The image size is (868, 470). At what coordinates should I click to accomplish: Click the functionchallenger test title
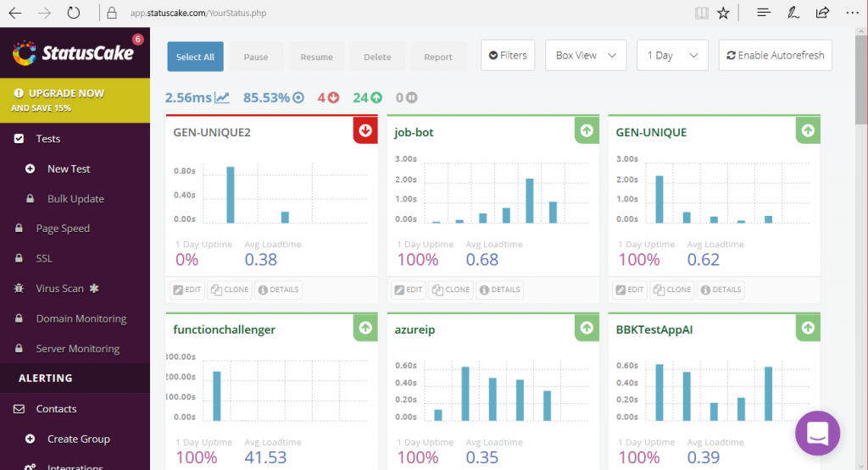click(224, 329)
